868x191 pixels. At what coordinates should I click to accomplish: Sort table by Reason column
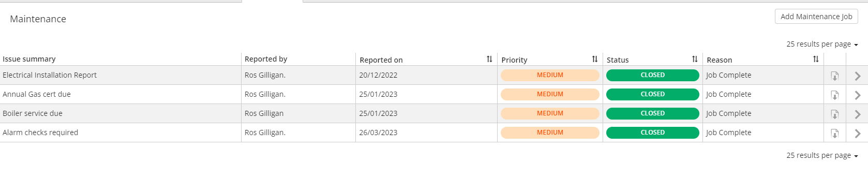click(x=816, y=59)
